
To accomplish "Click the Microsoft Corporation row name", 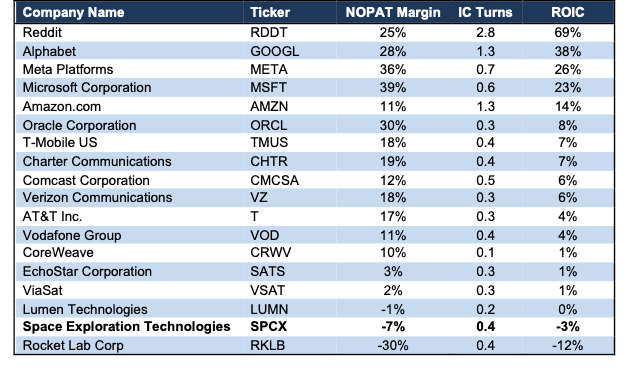I will coord(87,88).
